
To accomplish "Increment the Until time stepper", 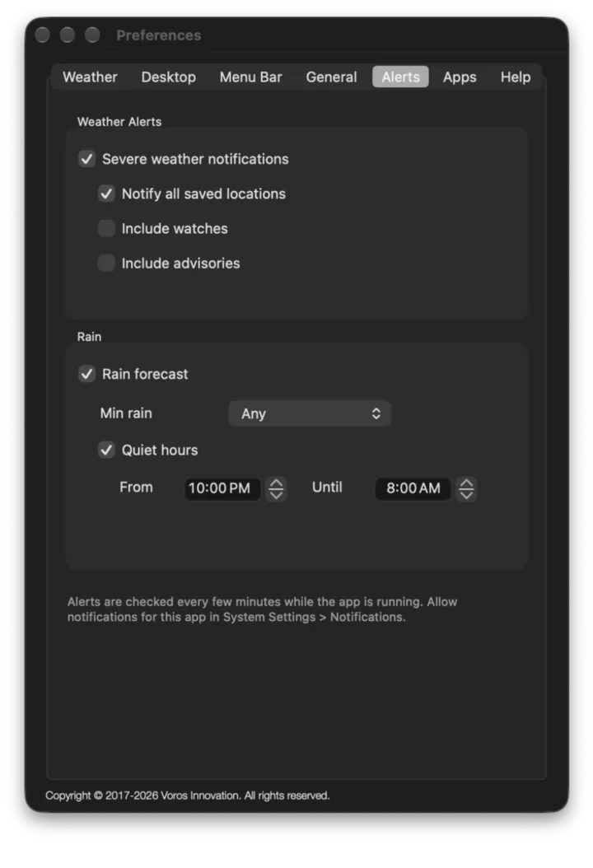I will 467,483.
